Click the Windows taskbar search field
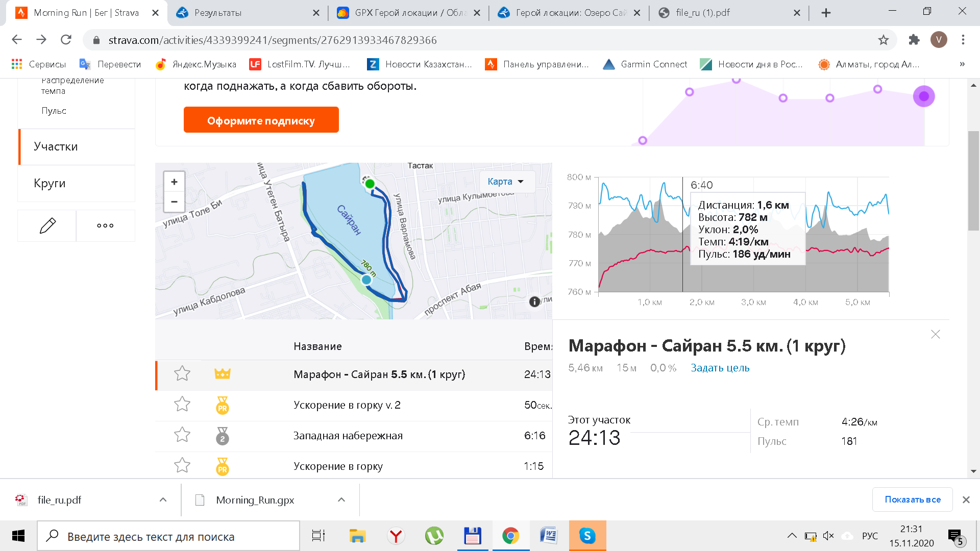 click(168, 536)
